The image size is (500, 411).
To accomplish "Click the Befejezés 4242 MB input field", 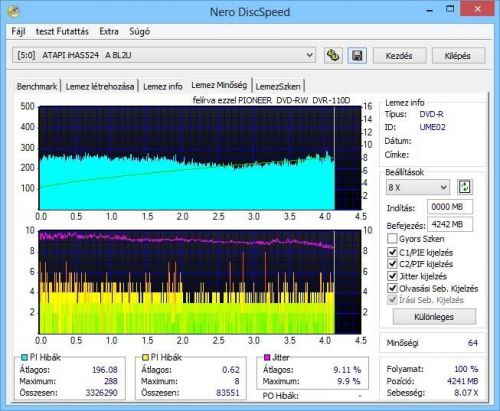I will 450,224.
